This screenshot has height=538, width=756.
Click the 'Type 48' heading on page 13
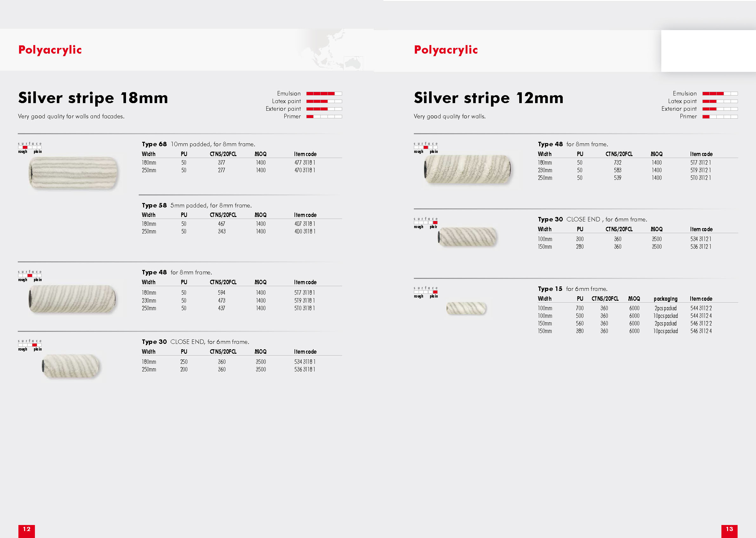pos(550,144)
